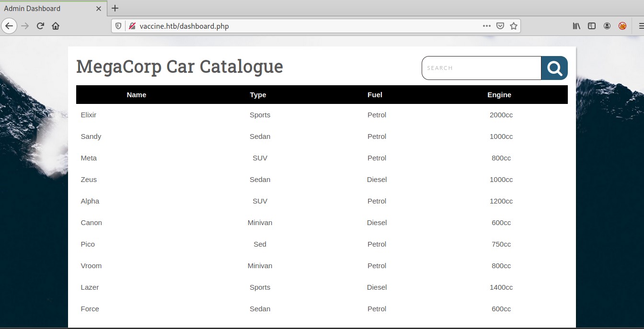Bookmark this page with the star icon

pyautogui.click(x=514, y=26)
